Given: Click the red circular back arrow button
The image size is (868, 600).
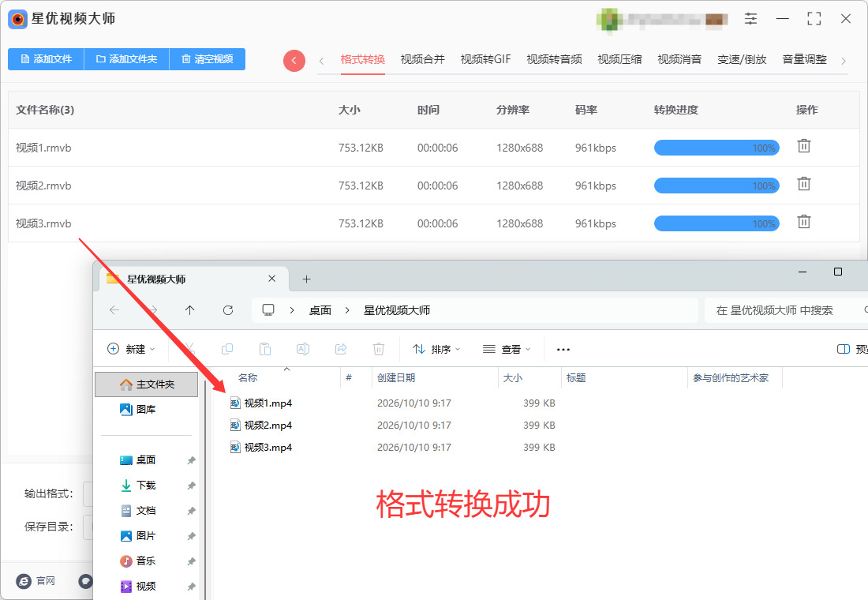Looking at the screenshot, I should coord(294,60).
